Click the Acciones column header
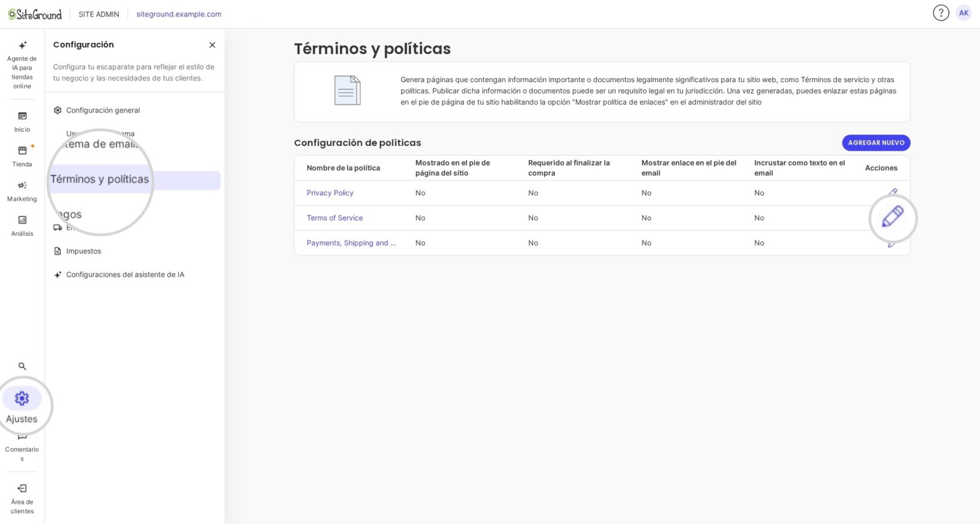The image size is (980, 524). 881,168
